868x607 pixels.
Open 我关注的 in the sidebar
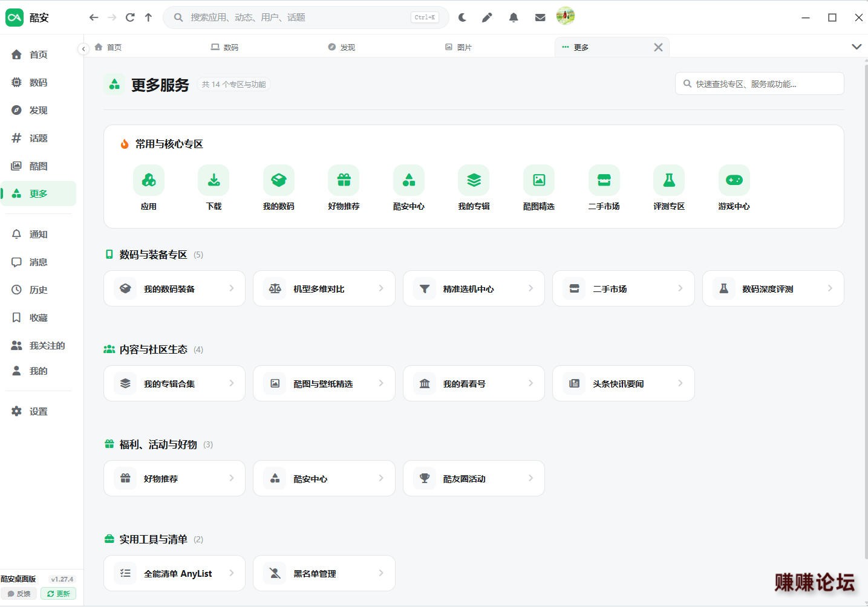coord(39,345)
